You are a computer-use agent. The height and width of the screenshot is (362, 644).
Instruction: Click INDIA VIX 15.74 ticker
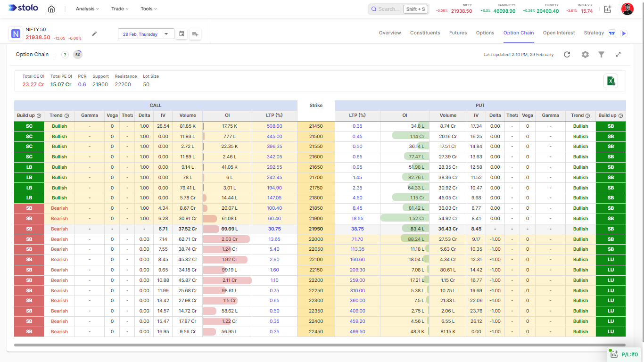(580, 9)
